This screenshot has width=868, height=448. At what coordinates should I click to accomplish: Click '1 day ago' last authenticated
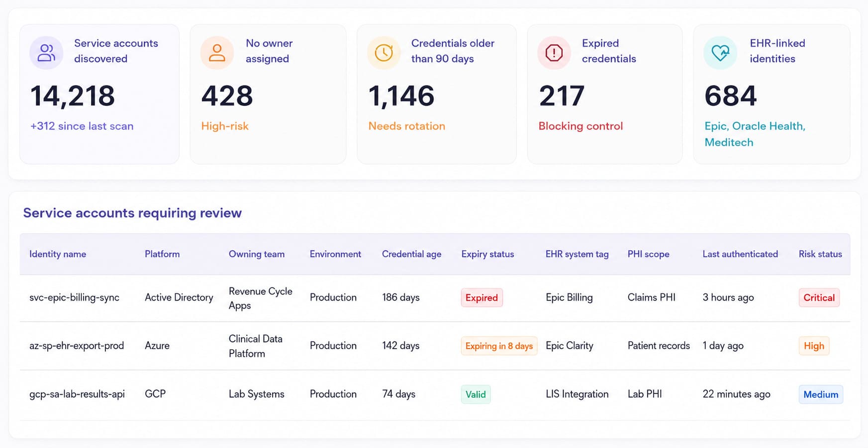pyautogui.click(x=723, y=346)
